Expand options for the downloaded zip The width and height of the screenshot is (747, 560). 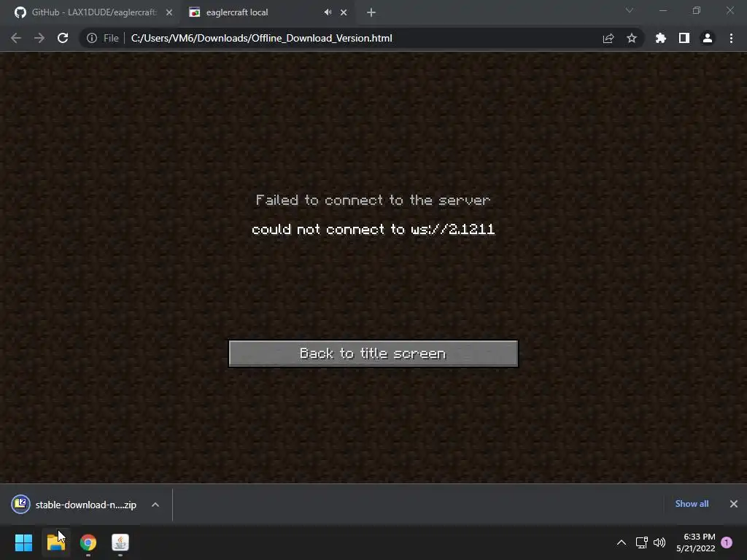point(155,505)
